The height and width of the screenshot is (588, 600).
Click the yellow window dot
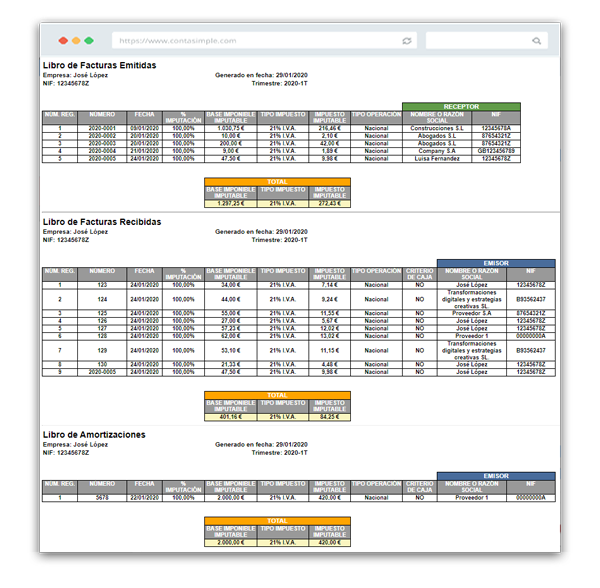click(x=76, y=41)
